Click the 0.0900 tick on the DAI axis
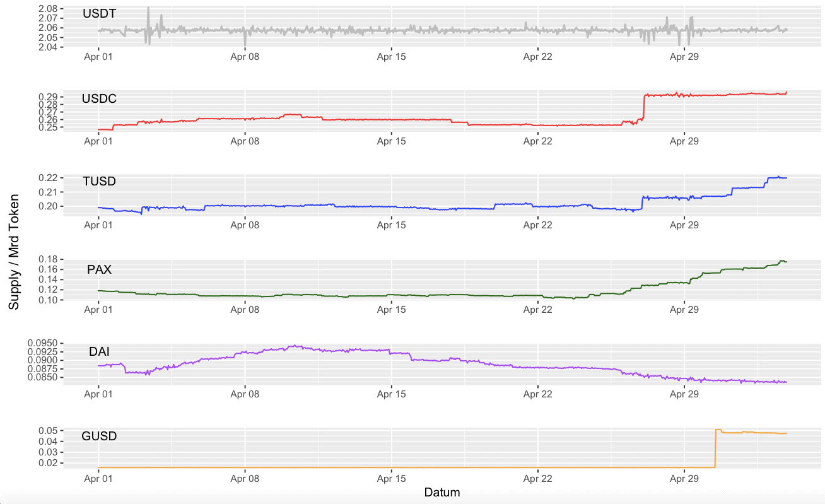The height and width of the screenshot is (504, 825). pos(43,360)
